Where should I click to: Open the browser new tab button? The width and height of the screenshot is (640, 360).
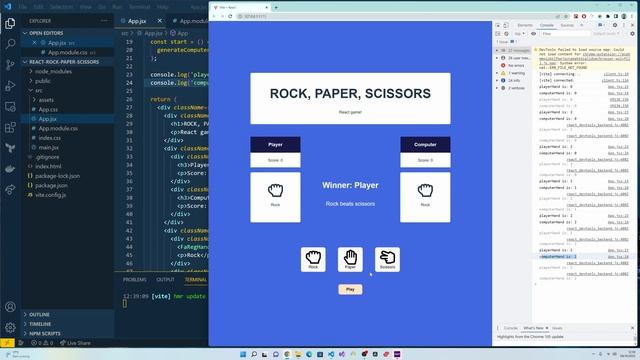276,7
